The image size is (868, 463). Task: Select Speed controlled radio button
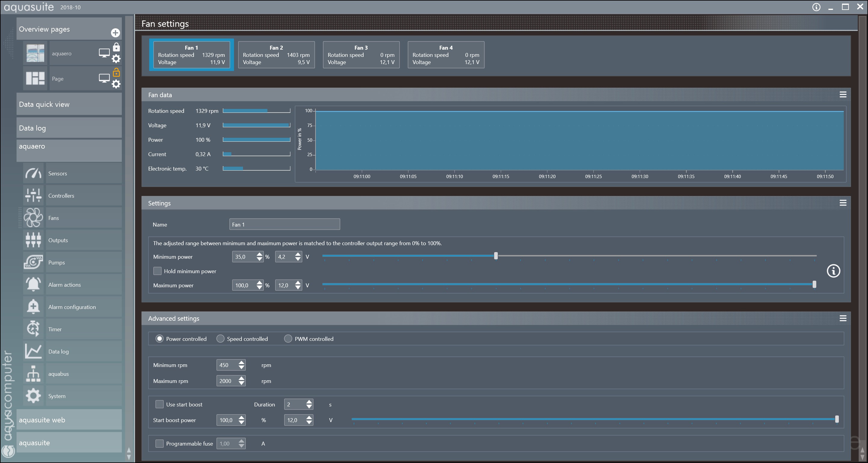[220, 339]
